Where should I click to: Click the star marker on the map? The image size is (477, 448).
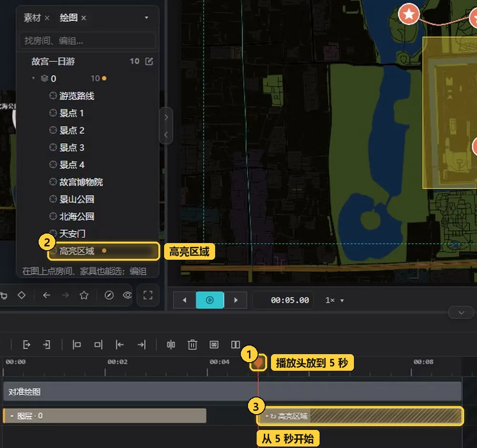click(x=409, y=14)
